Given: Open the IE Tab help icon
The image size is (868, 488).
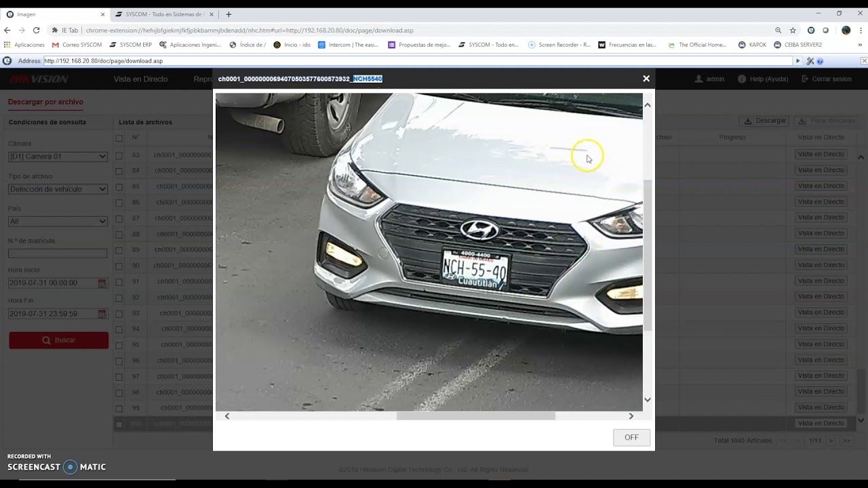Looking at the screenshot, I should (x=820, y=61).
